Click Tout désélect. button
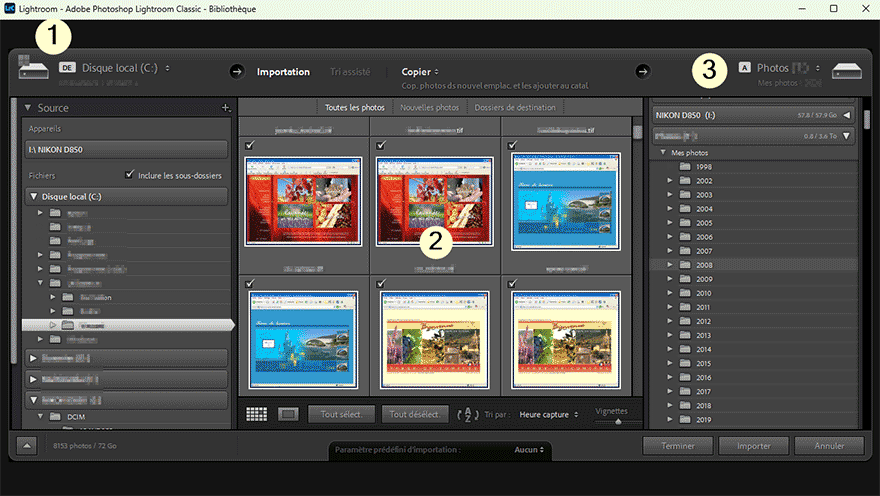 [x=415, y=415]
